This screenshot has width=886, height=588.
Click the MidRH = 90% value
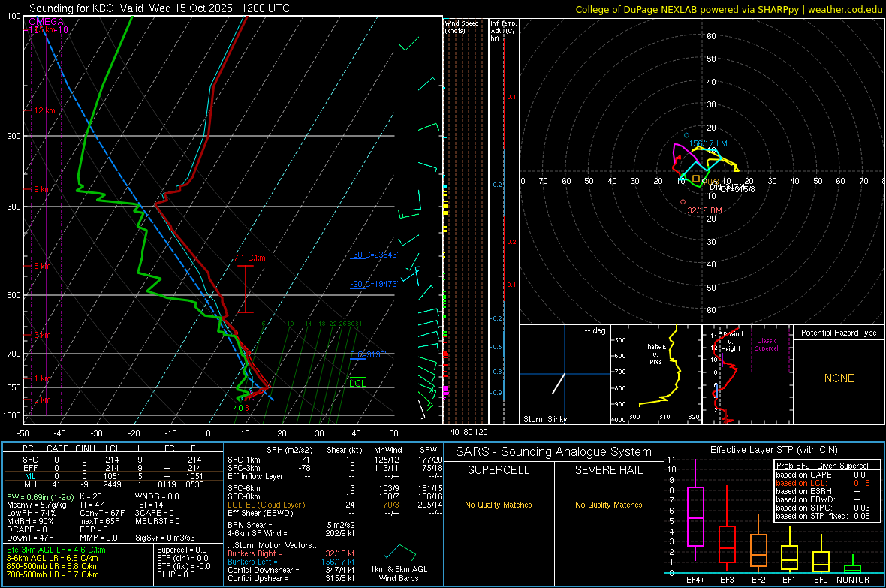[x=31, y=521]
